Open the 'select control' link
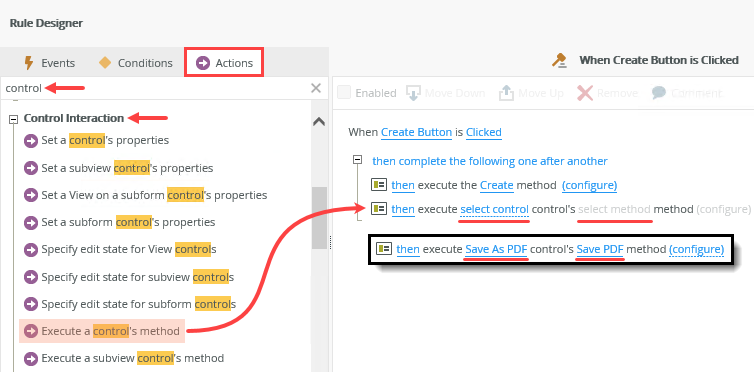This screenshot has width=754, height=372. pyautogui.click(x=495, y=210)
